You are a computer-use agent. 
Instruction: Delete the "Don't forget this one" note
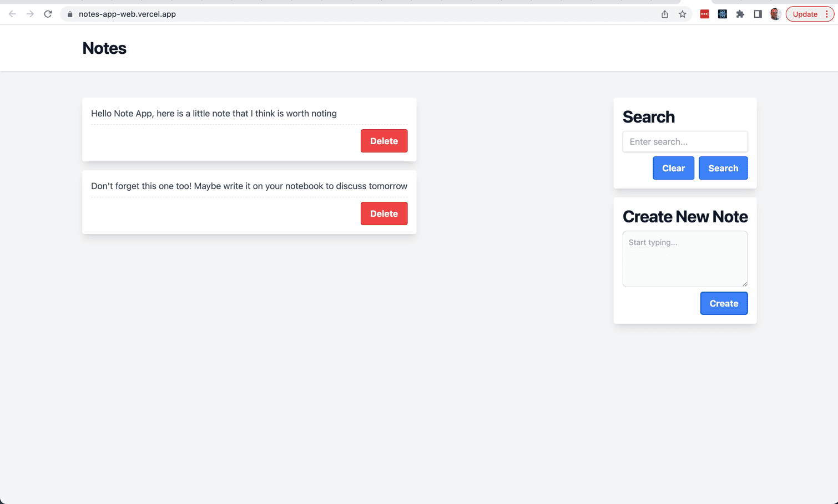click(383, 213)
